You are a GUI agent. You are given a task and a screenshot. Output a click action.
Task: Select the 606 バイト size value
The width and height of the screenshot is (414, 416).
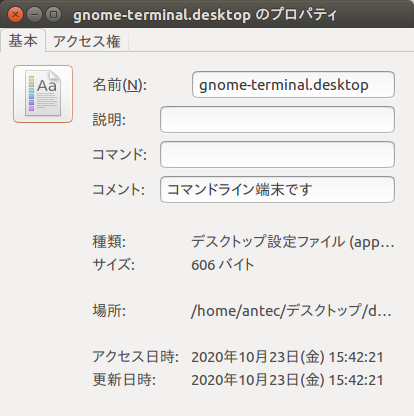point(223,265)
